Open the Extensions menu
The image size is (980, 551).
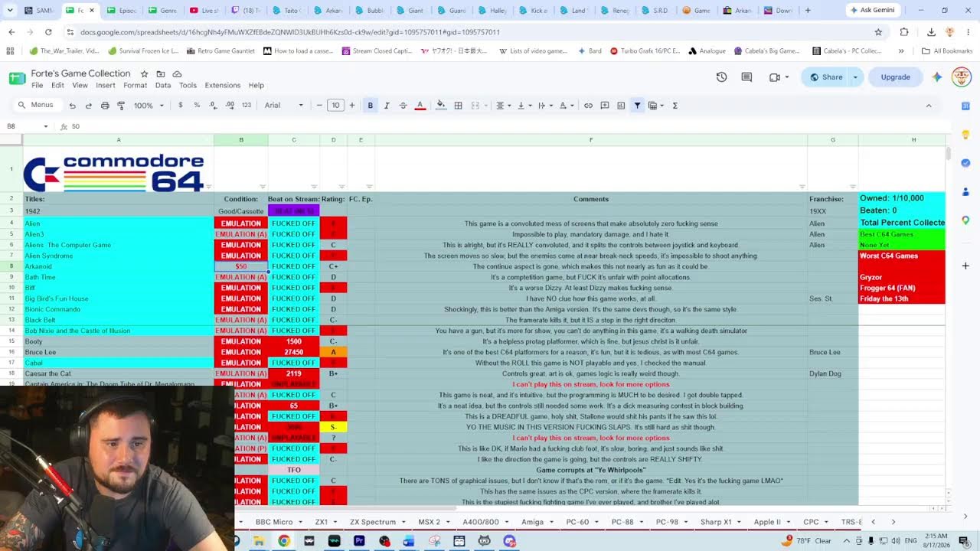pyautogui.click(x=222, y=85)
